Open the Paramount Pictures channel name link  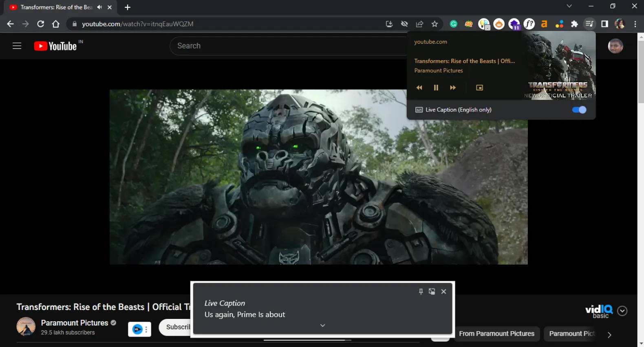(75, 323)
